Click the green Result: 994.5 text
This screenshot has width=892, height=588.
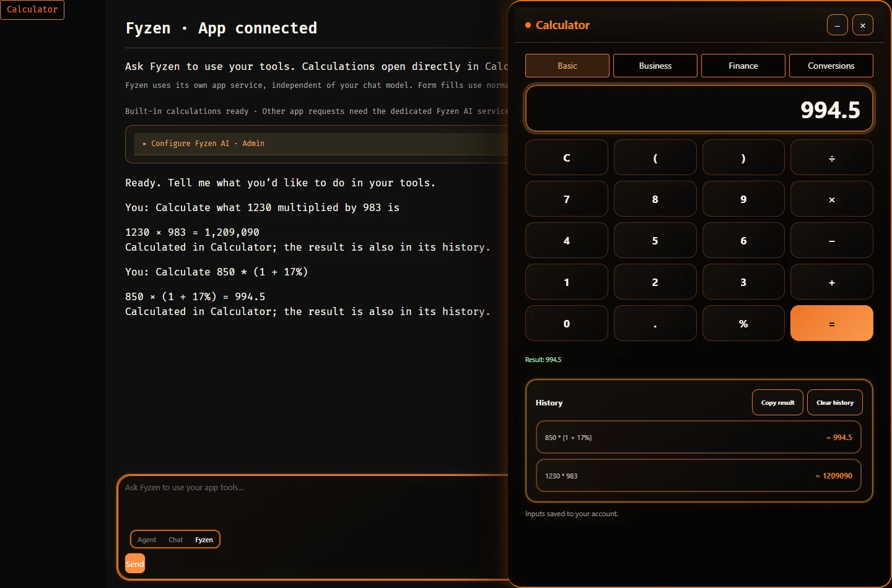coord(543,360)
